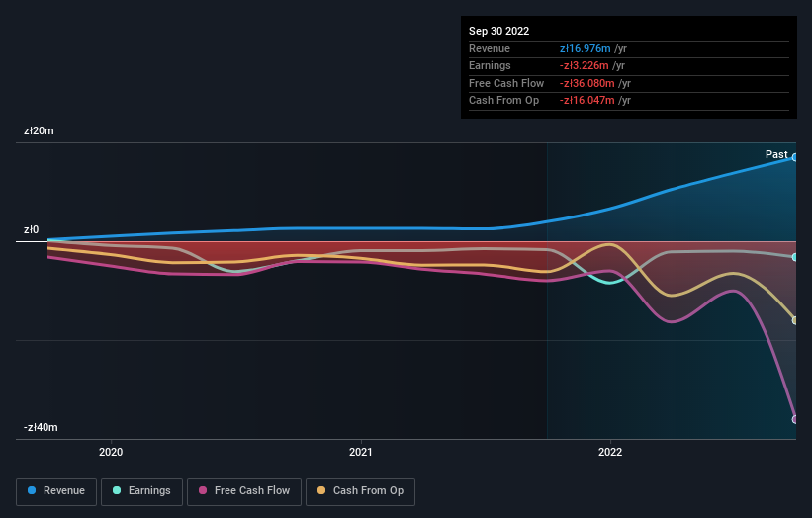Click the -zł36.080m free cash flow value
Viewport: 812px width, 518px height.
(x=587, y=83)
